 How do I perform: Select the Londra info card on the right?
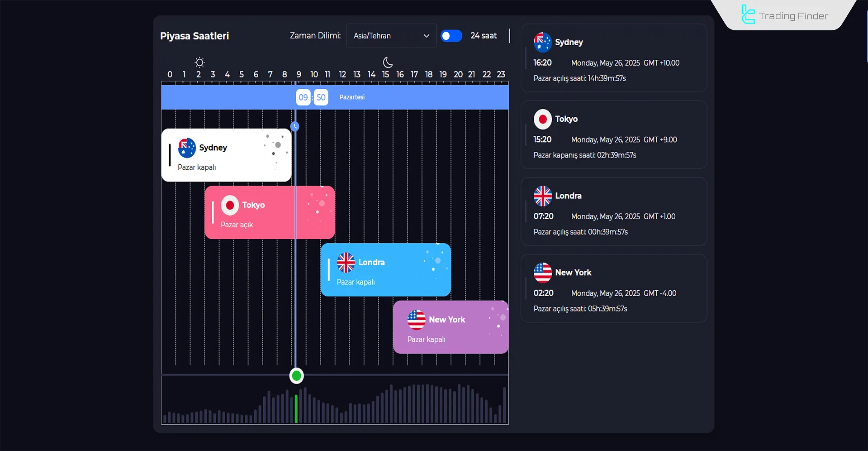point(613,211)
